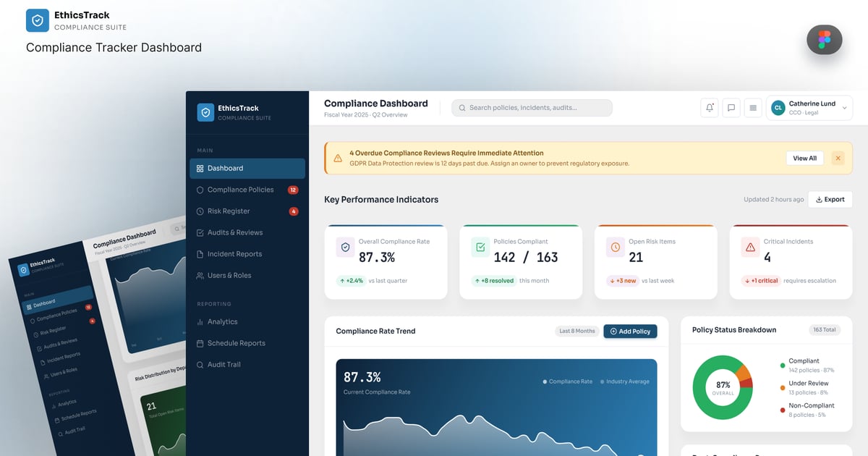Click the 163 Total badge
Image resolution: width=868 pixels, height=456 pixels.
[824, 330]
